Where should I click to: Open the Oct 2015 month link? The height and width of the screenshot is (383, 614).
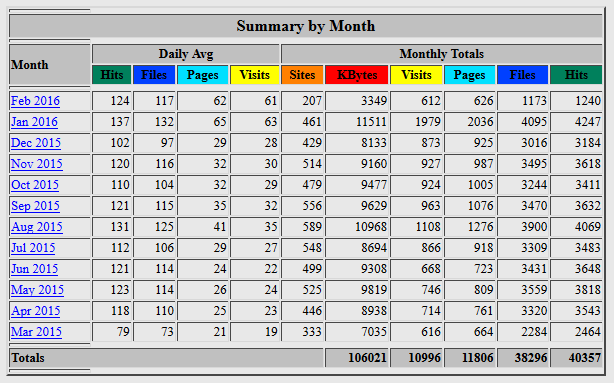(x=35, y=185)
